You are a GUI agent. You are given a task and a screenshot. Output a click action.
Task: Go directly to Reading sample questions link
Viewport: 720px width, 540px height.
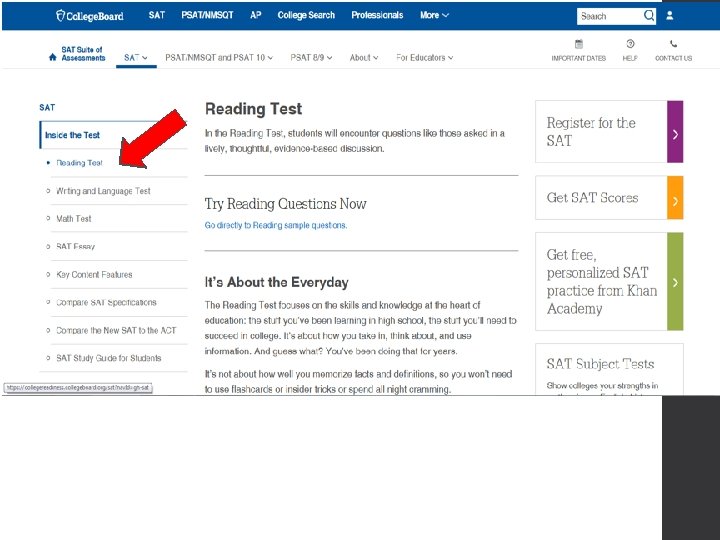[276, 225]
